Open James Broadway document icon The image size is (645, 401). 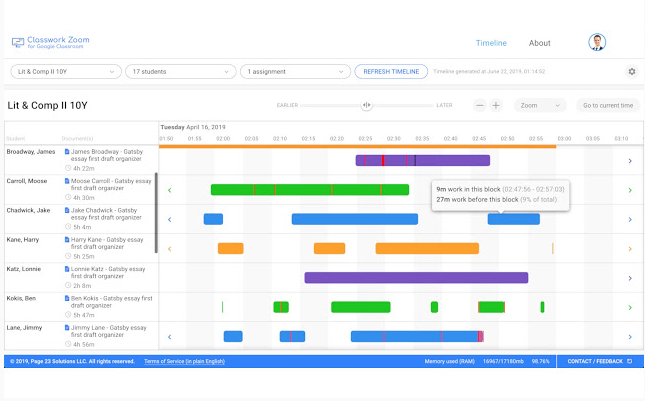tap(67, 152)
